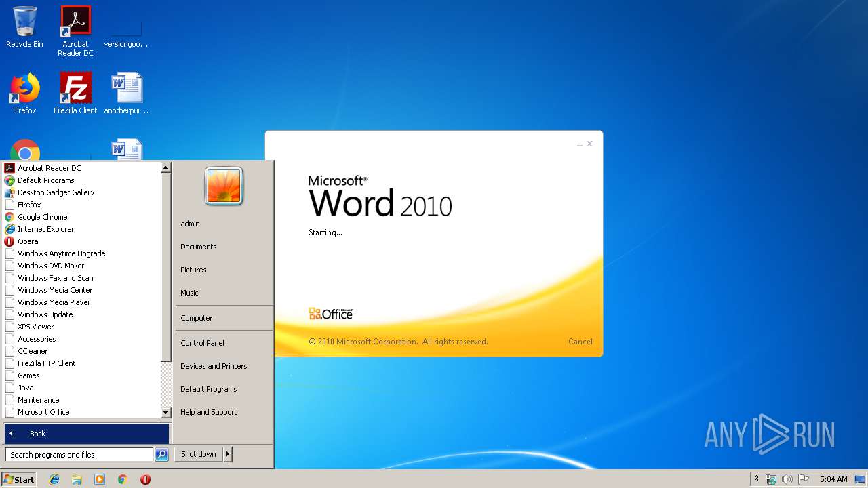
Task: Open the Recycle Bin desktop icon
Action: [24, 27]
